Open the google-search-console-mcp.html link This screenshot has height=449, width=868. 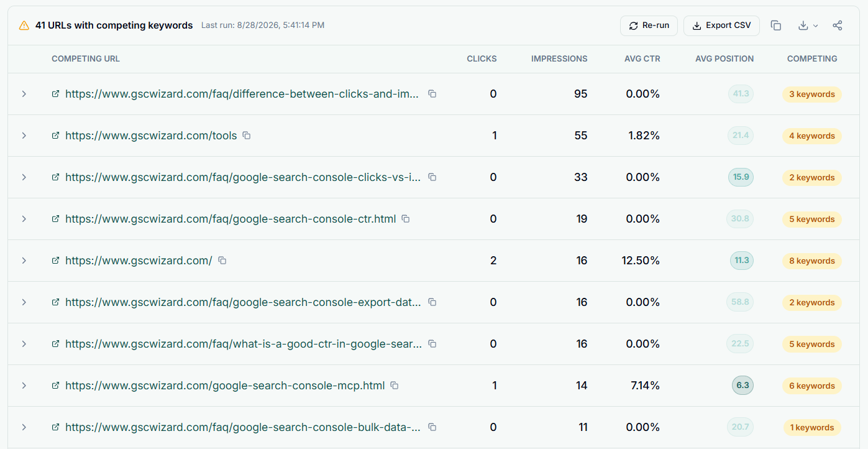(225, 386)
